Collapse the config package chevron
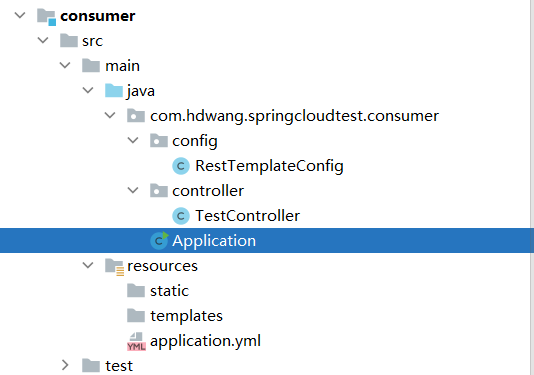This screenshot has width=534, height=375. point(133,140)
